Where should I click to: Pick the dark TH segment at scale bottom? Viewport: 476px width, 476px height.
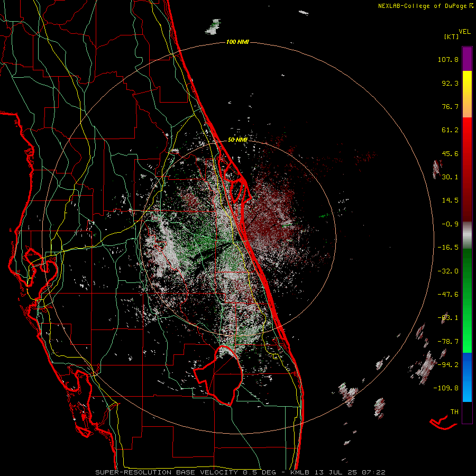point(467,413)
